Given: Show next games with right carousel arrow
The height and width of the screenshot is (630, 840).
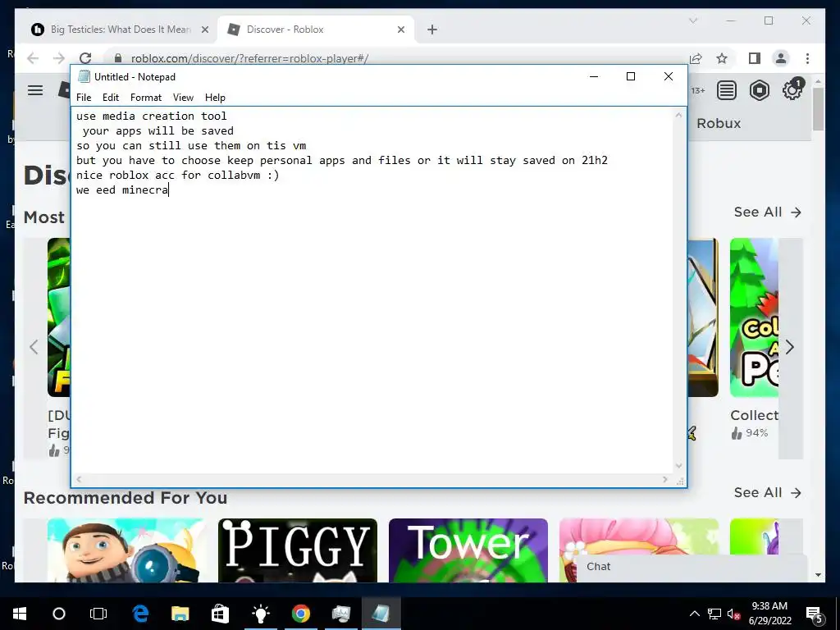Looking at the screenshot, I should [x=790, y=347].
